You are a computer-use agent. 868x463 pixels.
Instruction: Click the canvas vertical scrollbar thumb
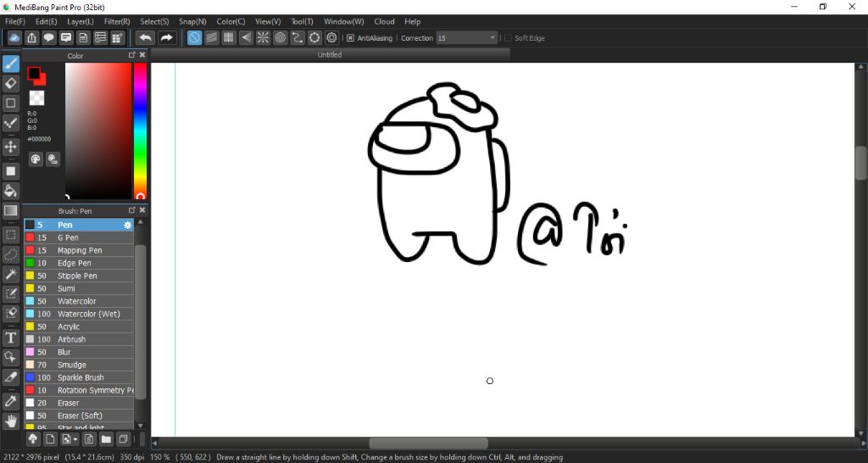point(861,163)
